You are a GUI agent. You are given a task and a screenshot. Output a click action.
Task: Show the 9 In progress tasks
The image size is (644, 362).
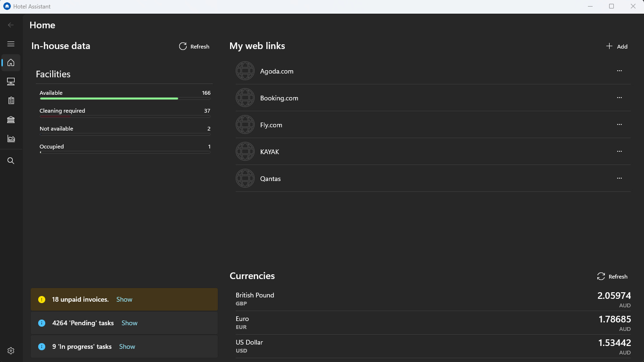tap(127, 347)
